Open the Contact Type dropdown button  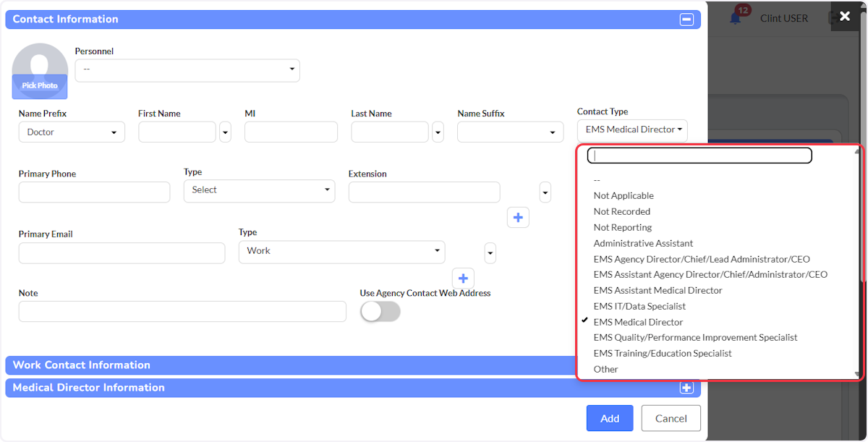pos(632,130)
